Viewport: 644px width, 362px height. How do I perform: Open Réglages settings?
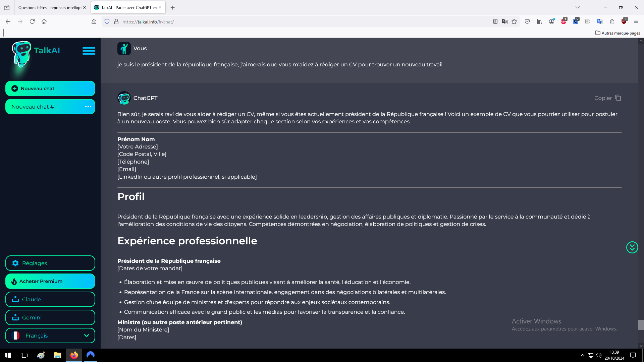[x=50, y=263]
